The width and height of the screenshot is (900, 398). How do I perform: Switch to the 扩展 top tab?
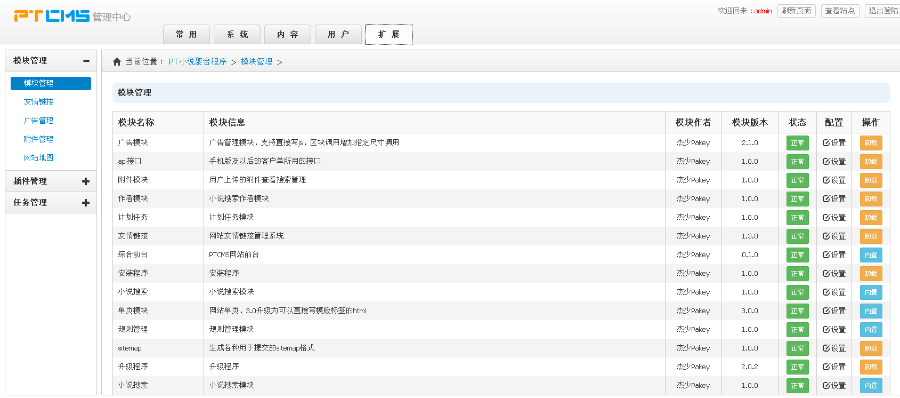(389, 34)
